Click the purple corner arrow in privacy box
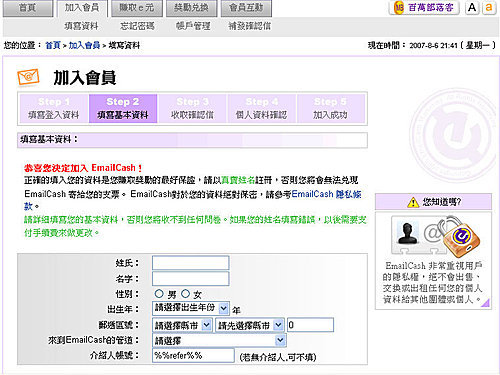The width and height of the screenshot is (500, 375). (486, 303)
